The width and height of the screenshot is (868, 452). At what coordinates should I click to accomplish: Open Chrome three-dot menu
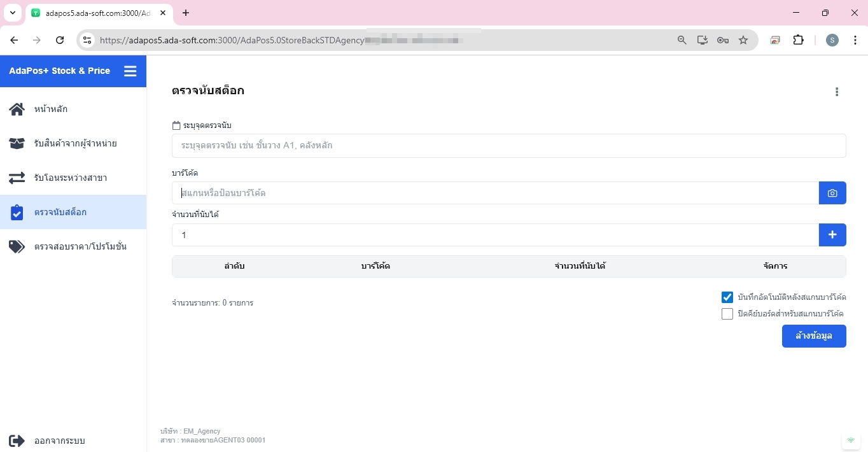click(855, 40)
